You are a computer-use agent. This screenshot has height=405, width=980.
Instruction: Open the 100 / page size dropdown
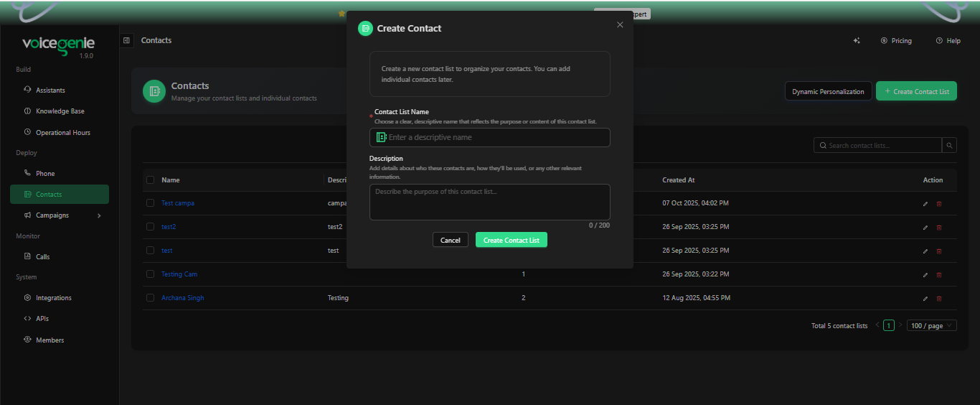coord(931,326)
